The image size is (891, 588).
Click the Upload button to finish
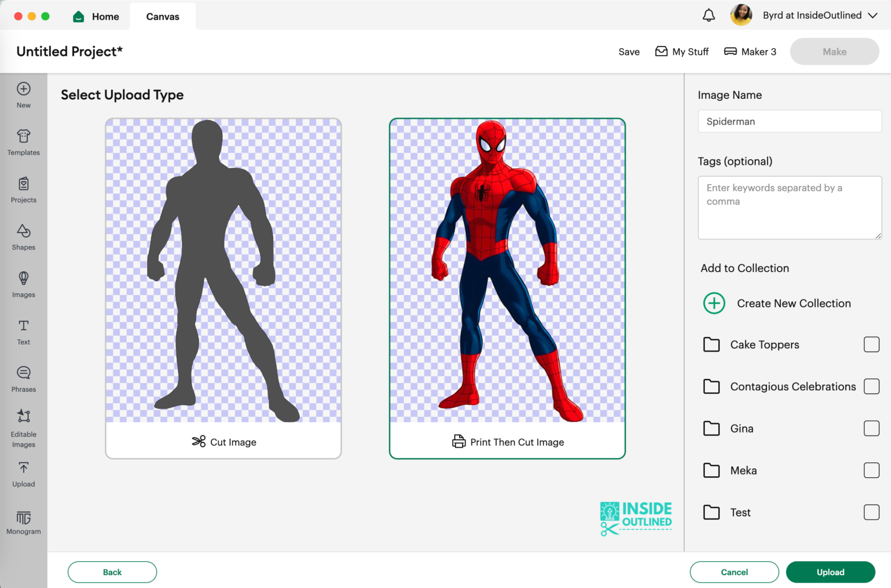[830, 572]
